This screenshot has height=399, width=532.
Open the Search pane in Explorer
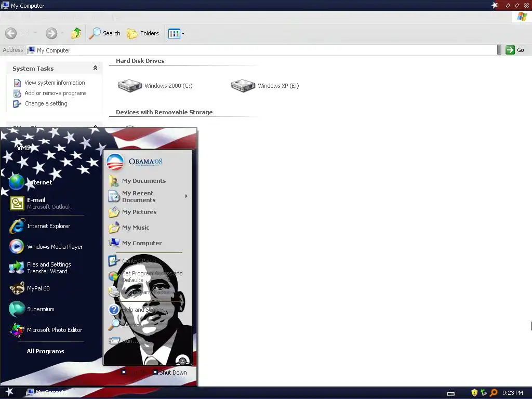click(104, 33)
